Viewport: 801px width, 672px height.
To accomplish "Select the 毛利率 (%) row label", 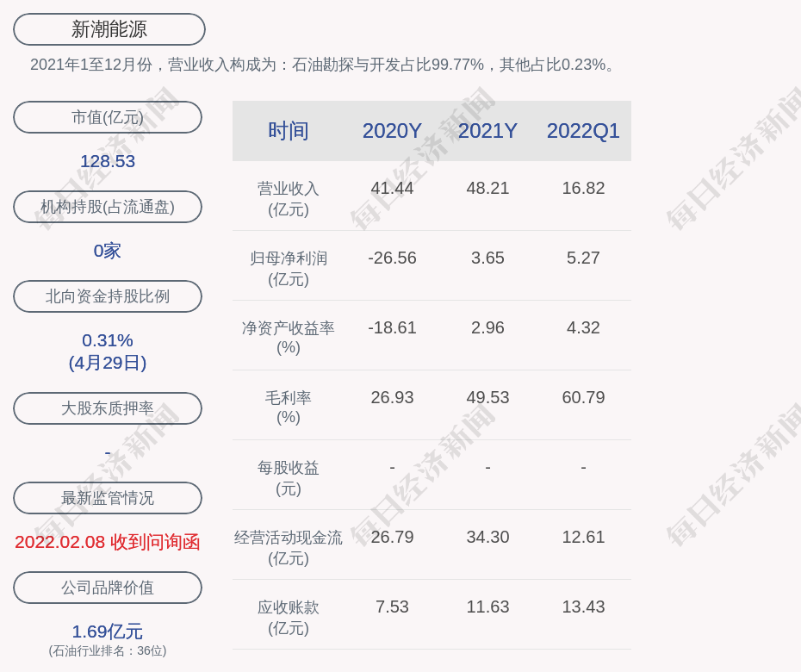I will 289,408.
